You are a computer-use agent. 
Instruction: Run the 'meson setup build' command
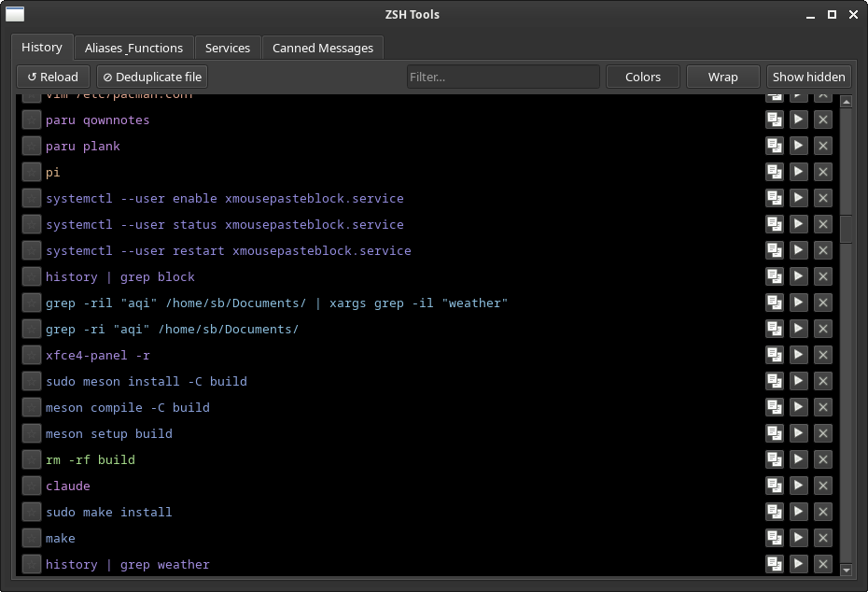coord(798,433)
